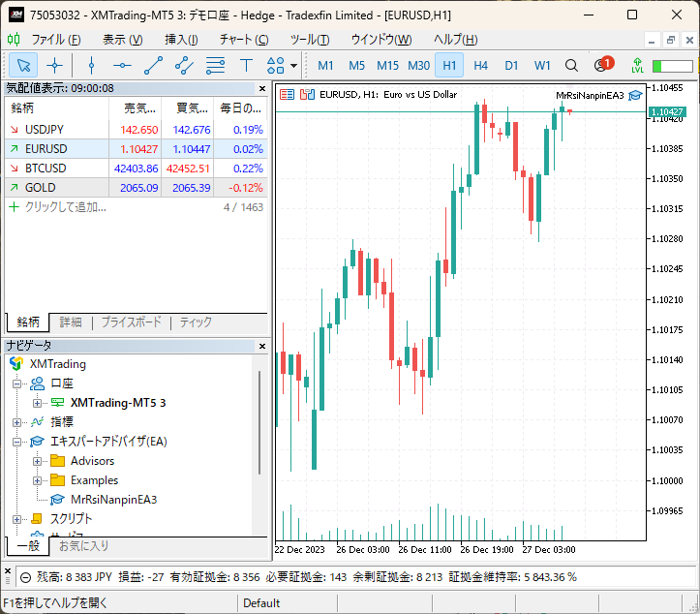Switch to the 詳細 tab
700x614 pixels.
[71, 322]
